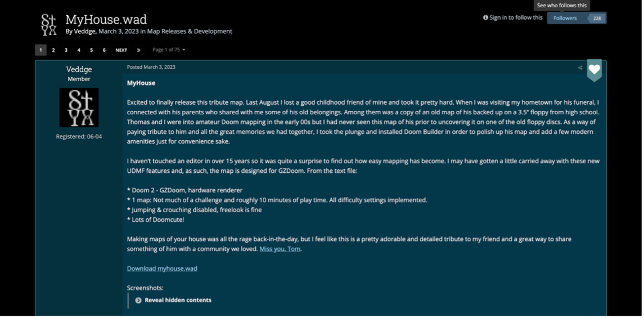
Task: Click the share icon on the post
Action: [x=580, y=68]
